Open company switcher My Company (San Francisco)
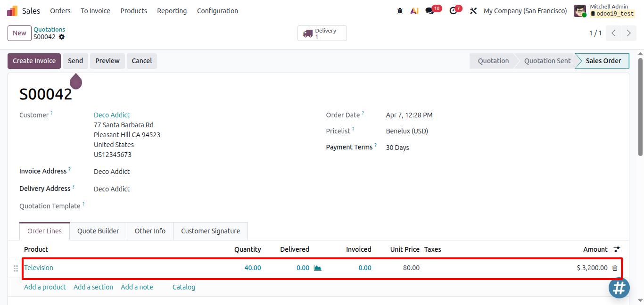Image resolution: width=644 pixels, height=305 pixels. click(525, 11)
